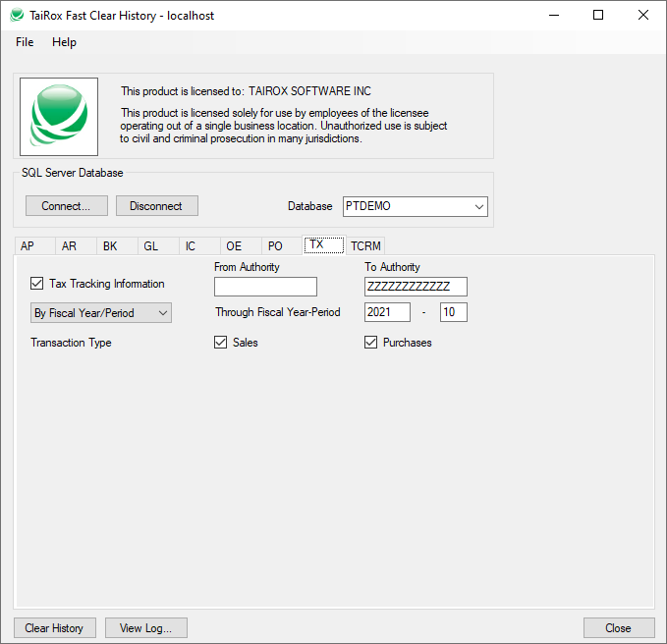Screen dimensions: 667x644
Task: Click the View Log... button
Action: [146, 628]
